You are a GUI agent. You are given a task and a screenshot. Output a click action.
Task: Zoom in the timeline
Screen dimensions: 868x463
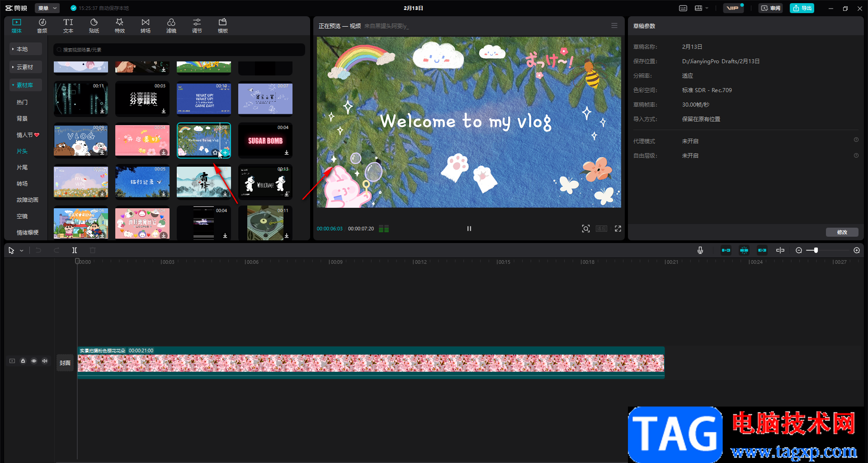click(857, 250)
